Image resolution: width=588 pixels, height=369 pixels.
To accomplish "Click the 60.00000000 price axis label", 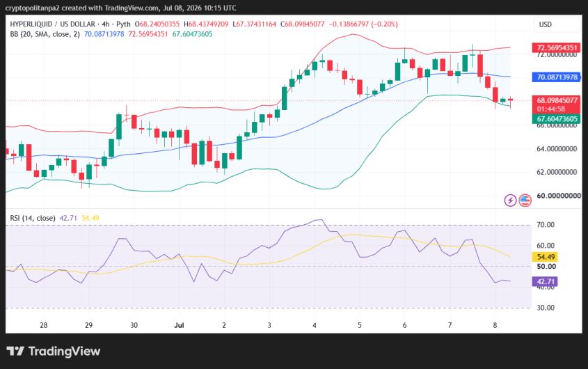I will pos(558,196).
